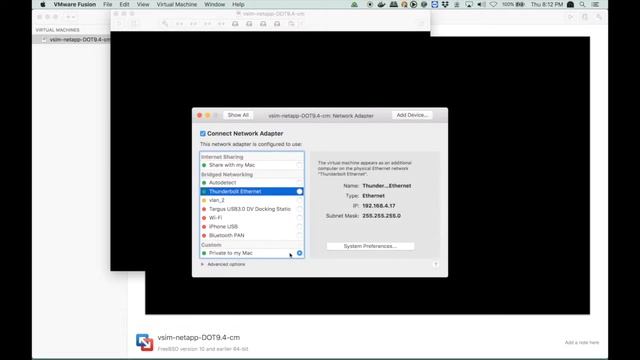Screen dimensions: 640x360
Task: Open the Wi-Fi status menu bar icon
Action: [x=493, y=4]
